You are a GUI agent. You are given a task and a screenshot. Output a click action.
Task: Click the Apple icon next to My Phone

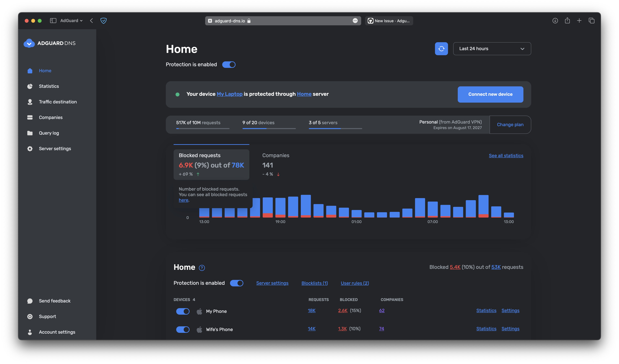coord(199,311)
